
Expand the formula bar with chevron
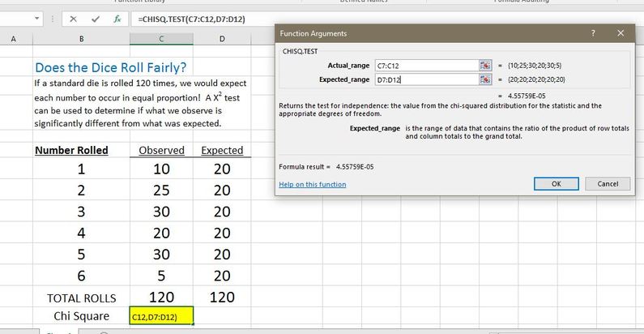[x=633, y=19]
